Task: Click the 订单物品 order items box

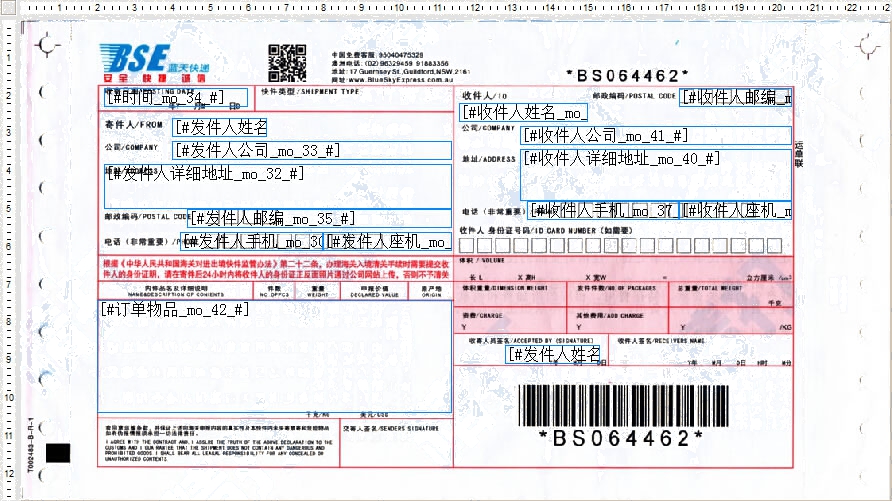Action: click(x=274, y=354)
